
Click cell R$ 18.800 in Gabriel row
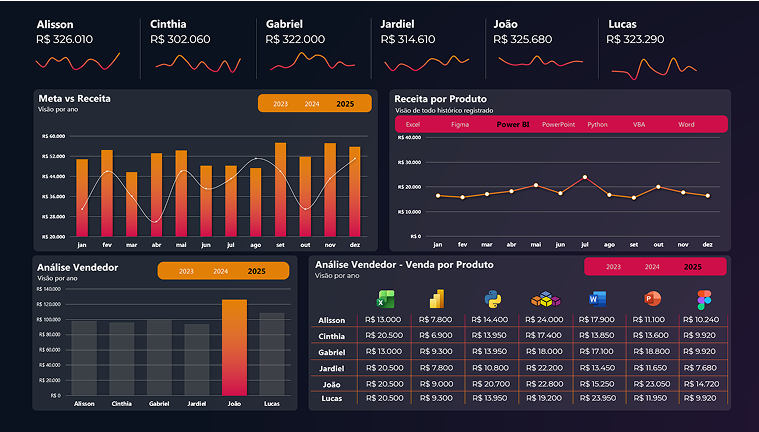tap(652, 352)
